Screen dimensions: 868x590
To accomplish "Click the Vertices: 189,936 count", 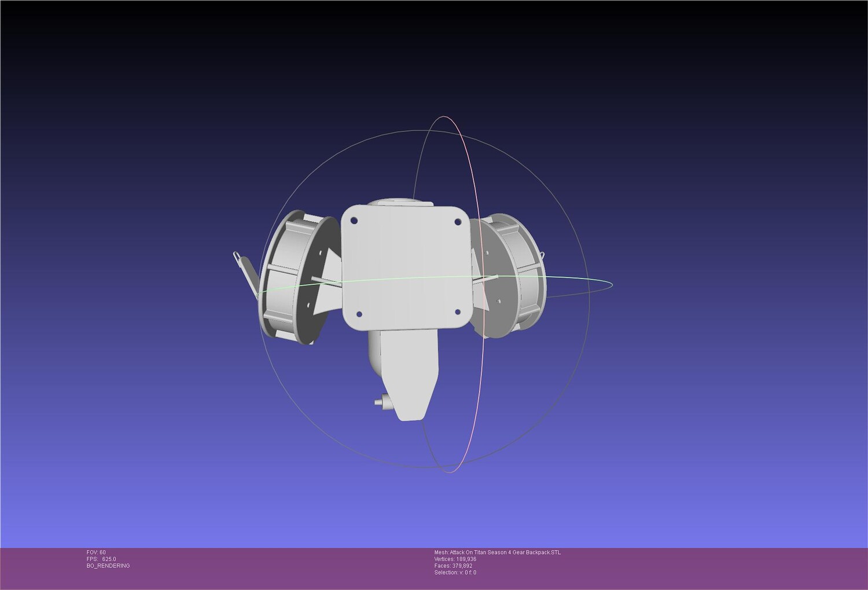I will pyautogui.click(x=455, y=559).
